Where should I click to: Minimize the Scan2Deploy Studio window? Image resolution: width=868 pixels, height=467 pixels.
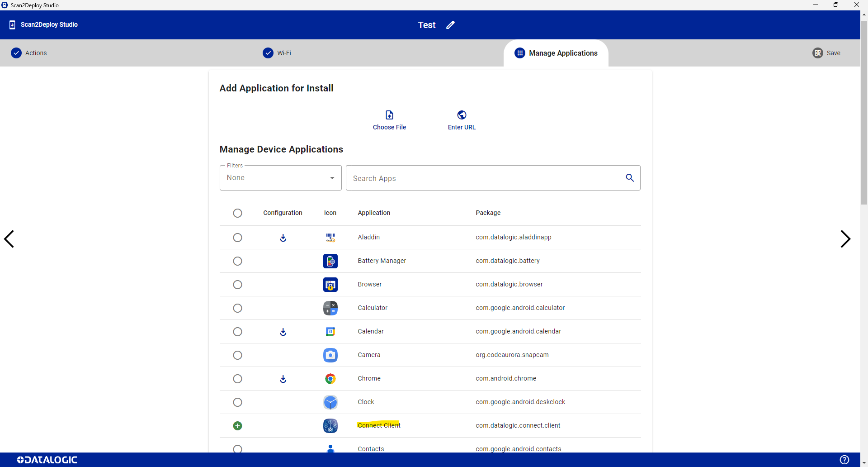(x=816, y=5)
